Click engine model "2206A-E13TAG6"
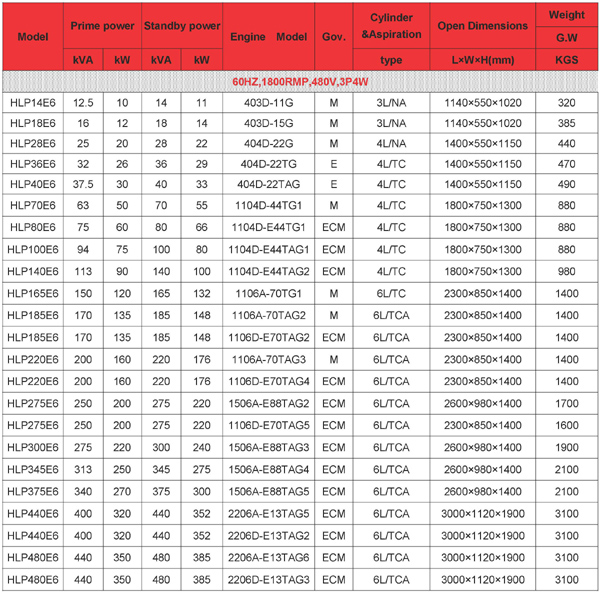Image resolution: width=600 pixels, height=594 pixels. click(269, 558)
